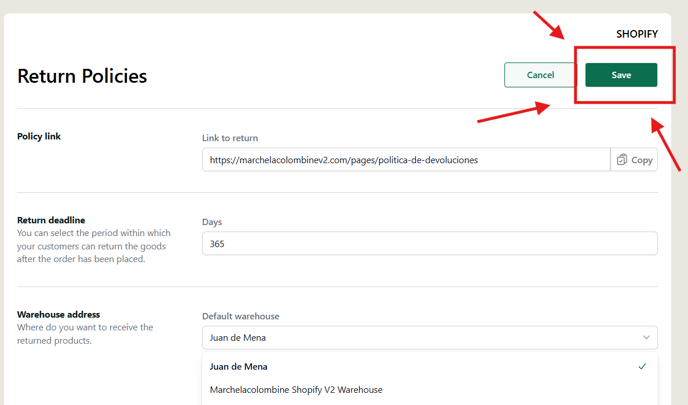The height and width of the screenshot is (405, 688).
Task: Click the Return deadline section title
Action: coord(51,220)
